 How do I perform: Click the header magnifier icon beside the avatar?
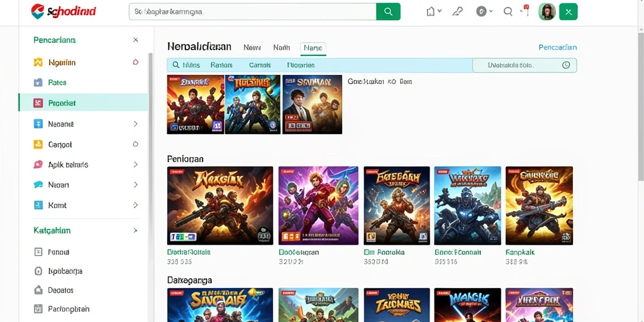tap(508, 11)
